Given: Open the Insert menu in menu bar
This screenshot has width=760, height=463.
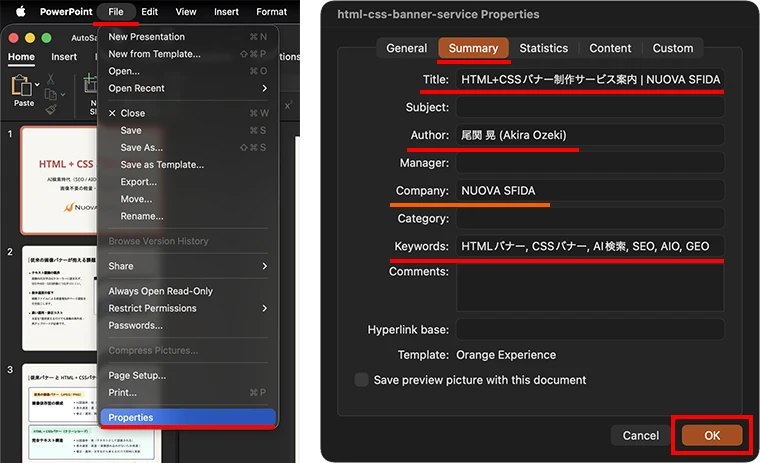Looking at the screenshot, I should coord(226,12).
